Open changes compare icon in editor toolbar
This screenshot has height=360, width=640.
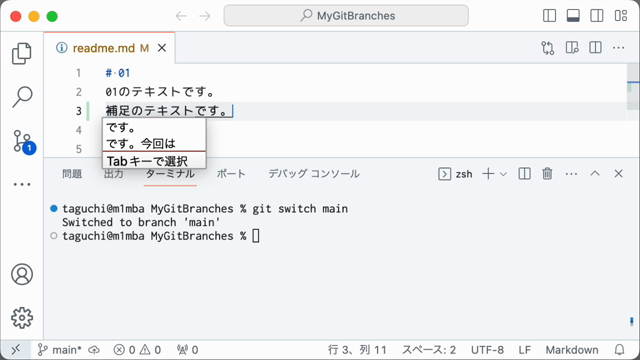(548, 48)
